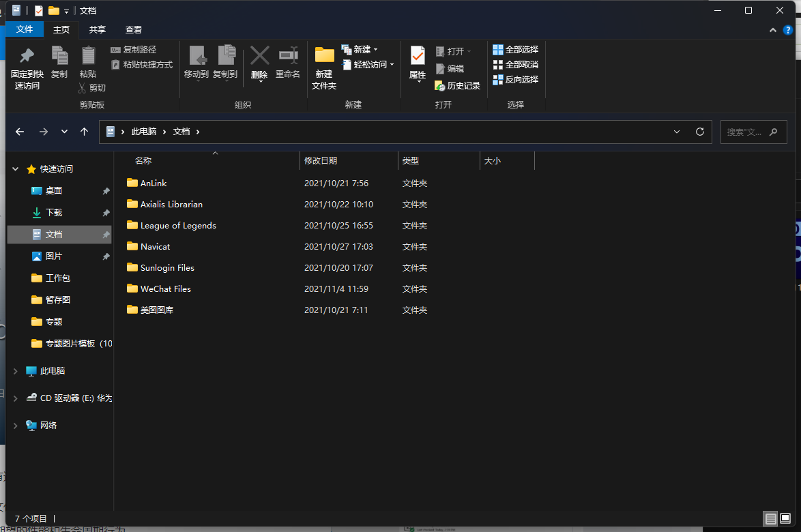Open help via the question mark icon
The image size is (801, 532).
[788, 30]
